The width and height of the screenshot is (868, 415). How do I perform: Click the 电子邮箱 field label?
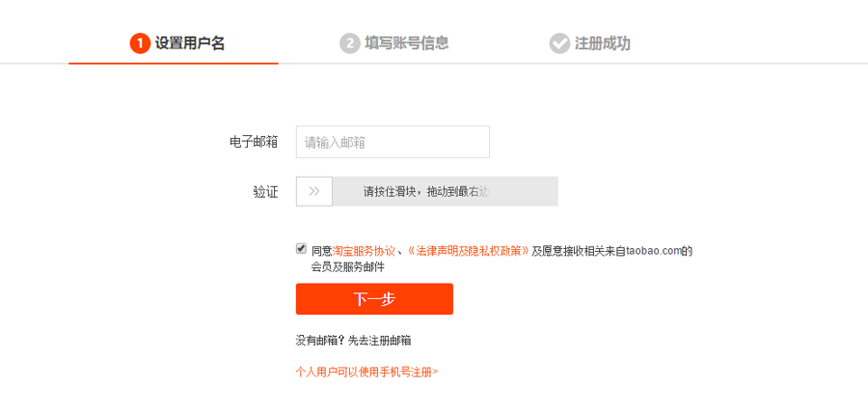pyautogui.click(x=254, y=142)
